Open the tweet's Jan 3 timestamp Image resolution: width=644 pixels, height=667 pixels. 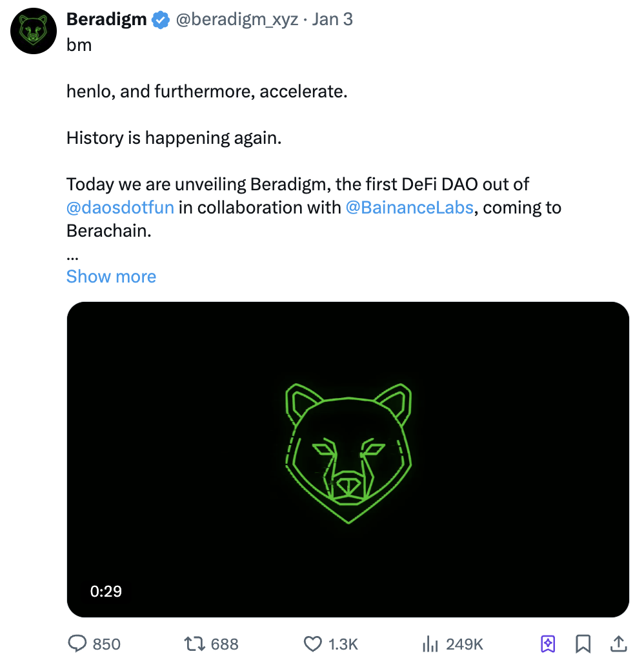click(332, 19)
